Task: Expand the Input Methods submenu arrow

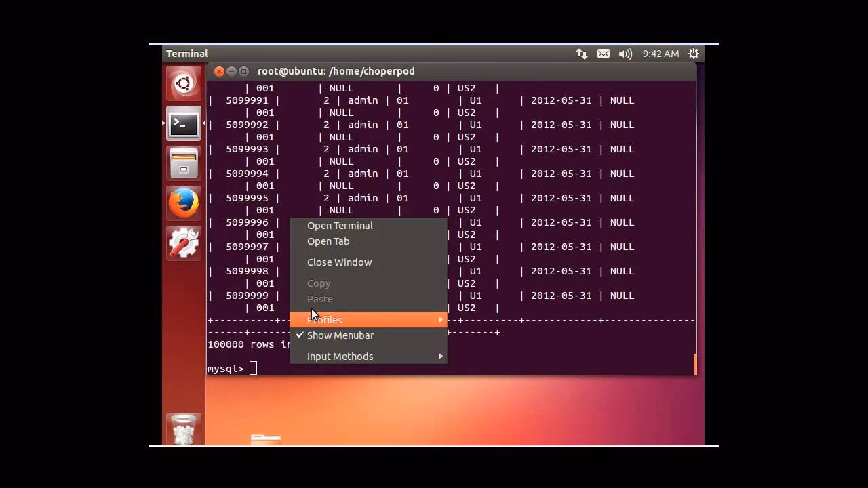Action: (441, 357)
